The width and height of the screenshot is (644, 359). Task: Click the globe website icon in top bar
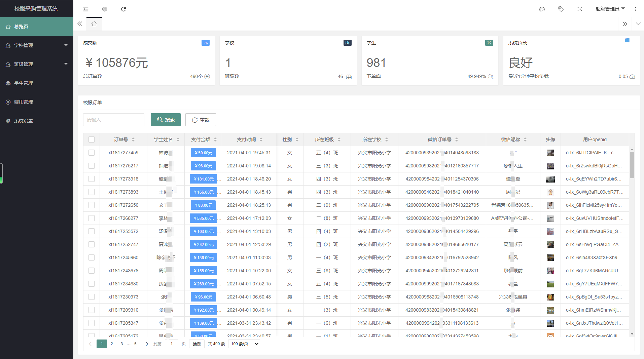click(x=105, y=9)
